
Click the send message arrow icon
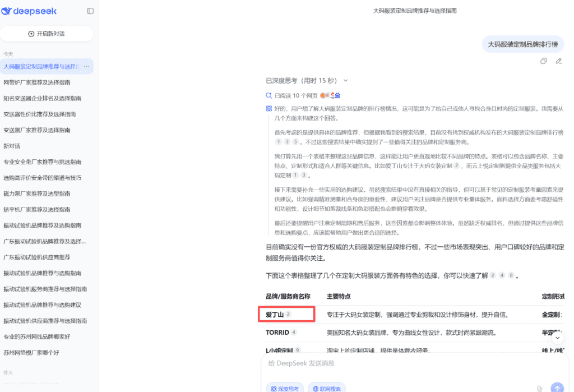point(557,388)
